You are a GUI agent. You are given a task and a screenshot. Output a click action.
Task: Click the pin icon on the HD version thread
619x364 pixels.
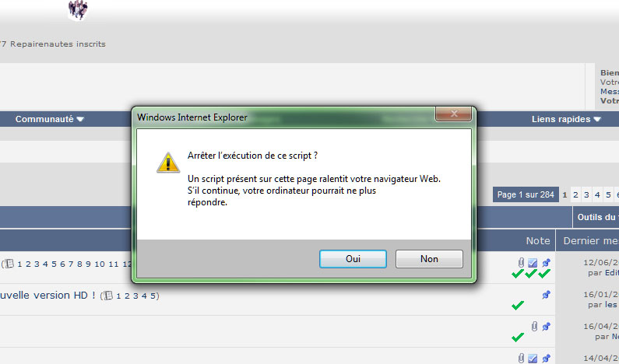pyautogui.click(x=546, y=295)
